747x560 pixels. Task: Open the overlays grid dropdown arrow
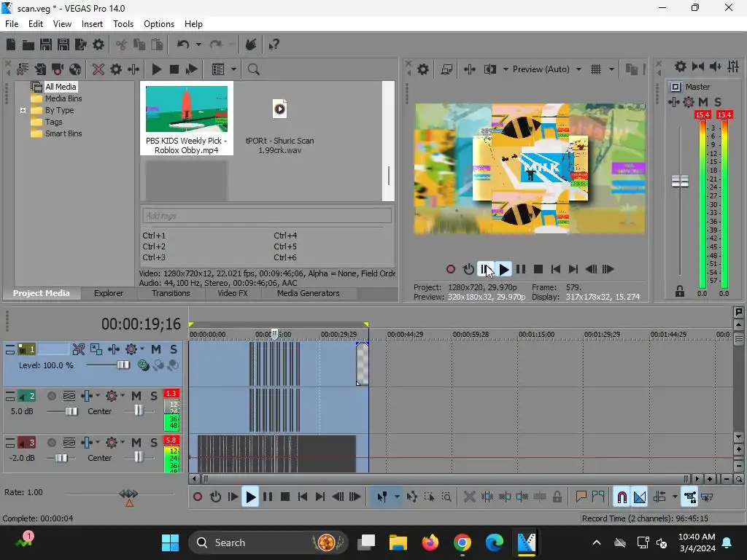coord(611,69)
